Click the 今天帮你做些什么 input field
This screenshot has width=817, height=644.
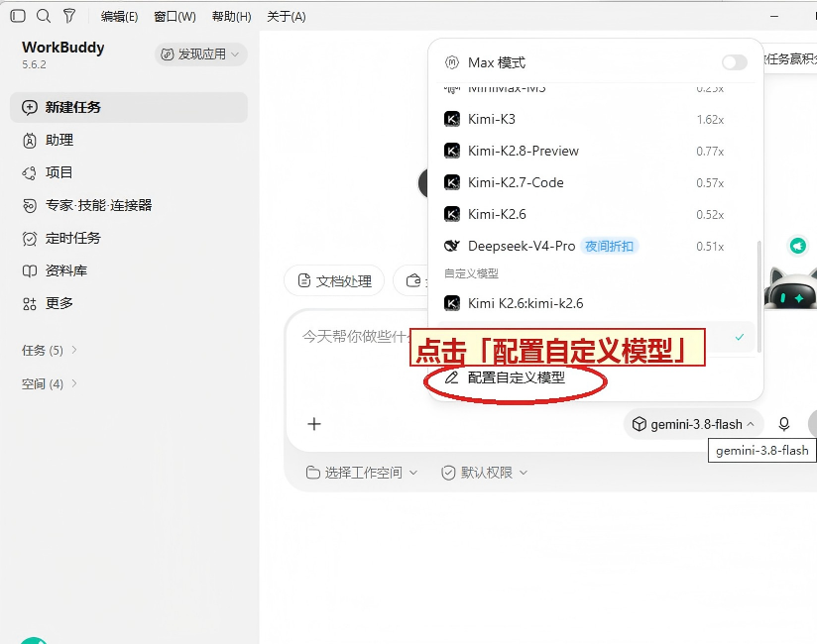(357, 337)
